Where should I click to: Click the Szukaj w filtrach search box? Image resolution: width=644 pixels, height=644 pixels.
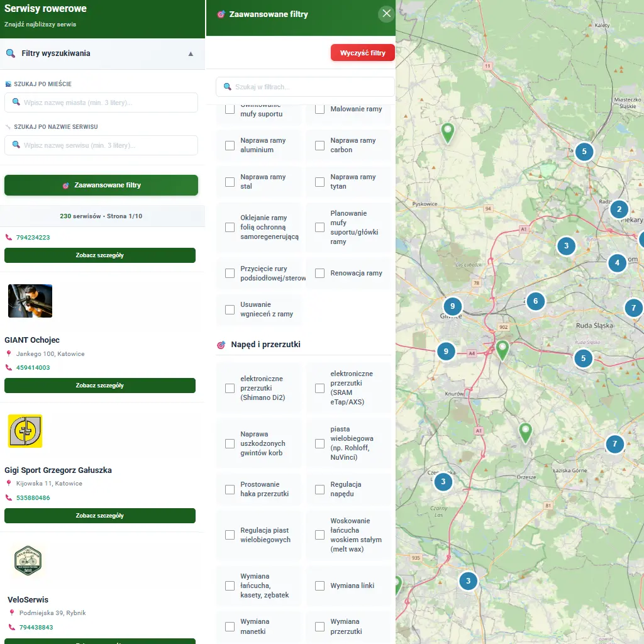[x=305, y=87]
